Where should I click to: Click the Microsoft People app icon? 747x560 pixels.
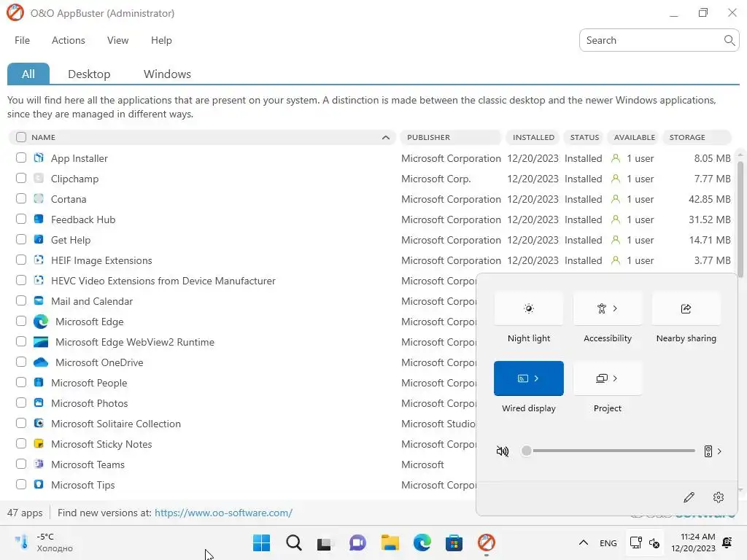pyautogui.click(x=39, y=382)
